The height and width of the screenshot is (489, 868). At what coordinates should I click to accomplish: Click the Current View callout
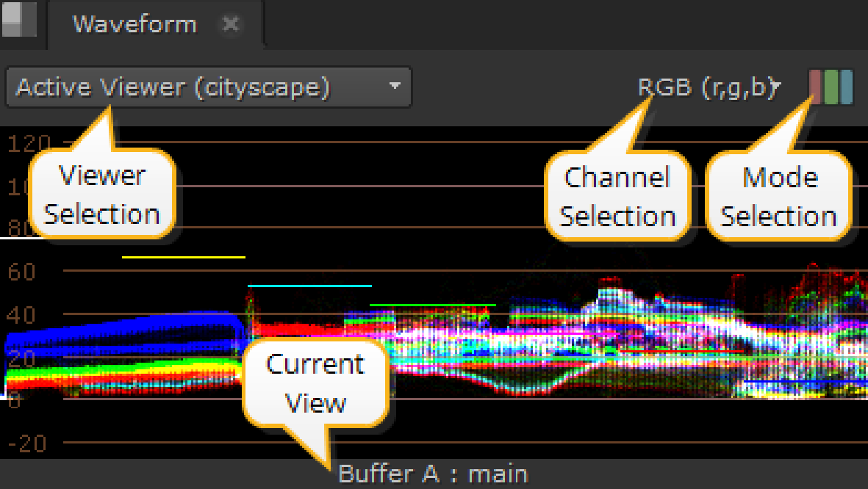click(x=315, y=383)
